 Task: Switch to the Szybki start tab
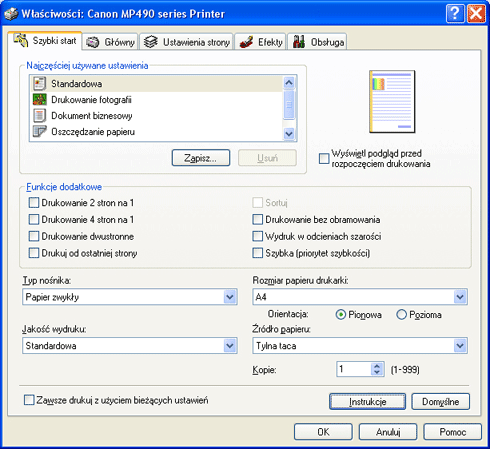pyautogui.click(x=45, y=41)
